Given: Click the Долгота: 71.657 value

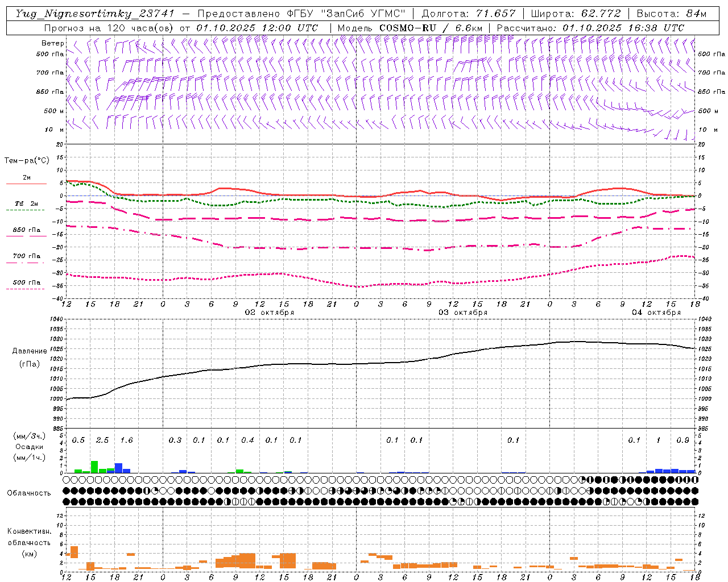Looking at the screenshot, I should [469, 14].
